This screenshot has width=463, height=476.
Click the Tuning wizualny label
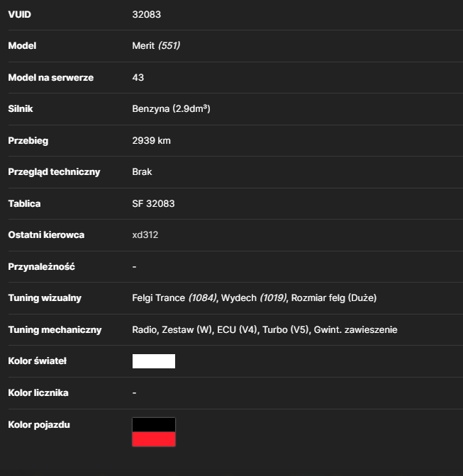click(45, 297)
